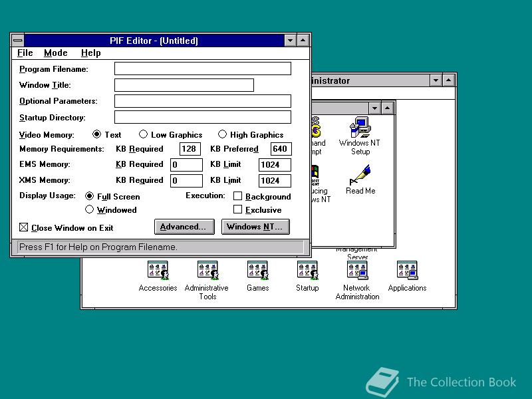532x399 pixels.
Task: Click EMS Memory KB Required field
Action: (186, 164)
